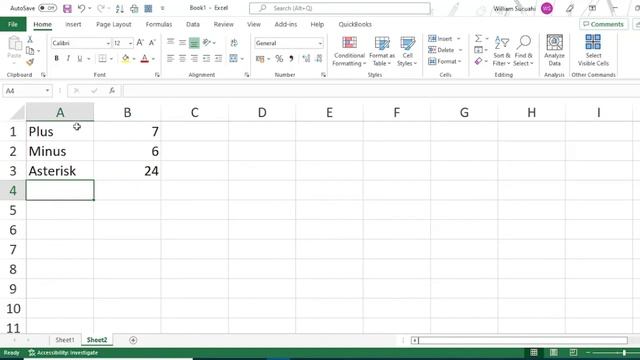Toggle AutoSave switch
This screenshot has width=640, height=360.
[x=47, y=8]
